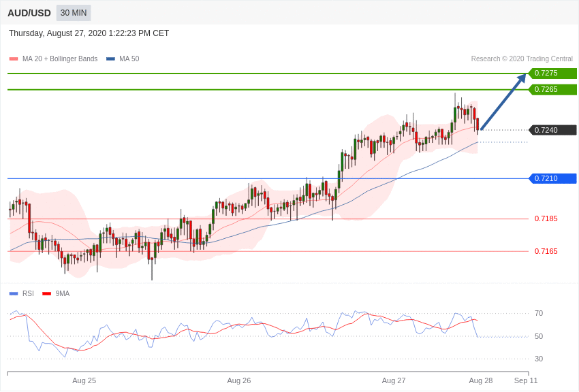579x392 pixels.
Task: Click the 9MA legend label
Action: pyautogui.click(x=63, y=293)
